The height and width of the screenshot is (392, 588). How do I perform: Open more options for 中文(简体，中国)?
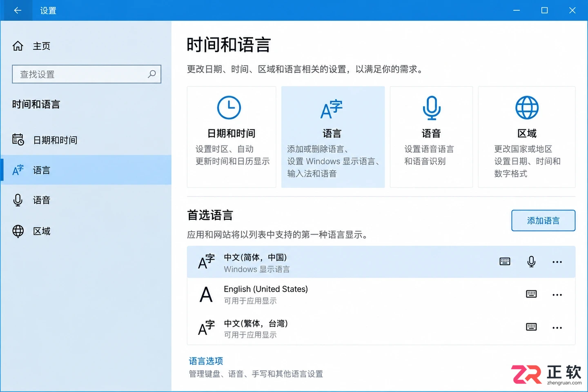(557, 262)
